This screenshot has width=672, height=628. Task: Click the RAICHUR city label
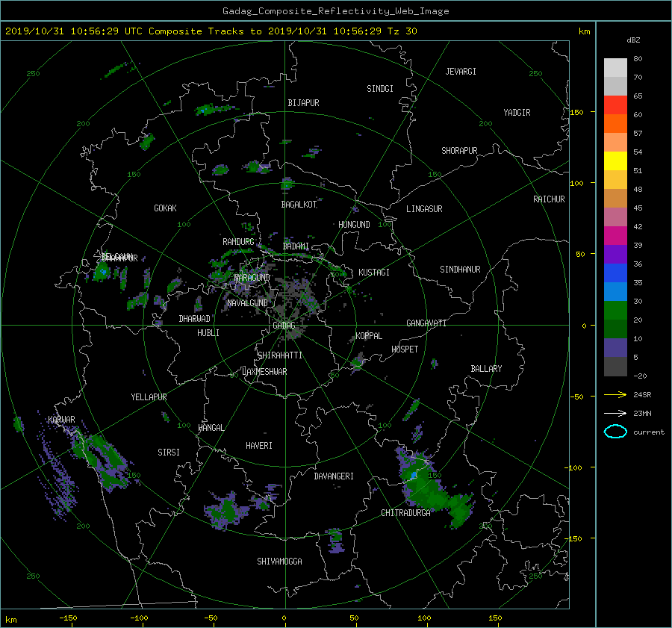click(x=549, y=199)
